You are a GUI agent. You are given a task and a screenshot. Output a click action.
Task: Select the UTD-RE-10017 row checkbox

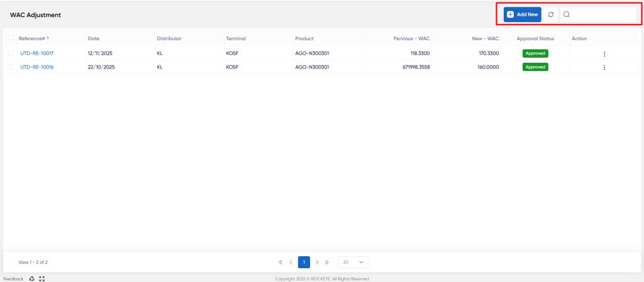[x=11, y=53]
